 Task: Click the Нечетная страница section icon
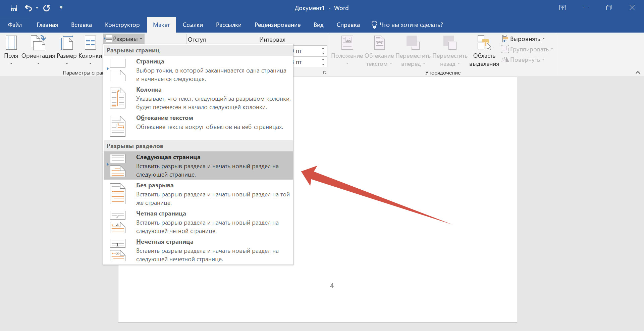click(118, 250)
